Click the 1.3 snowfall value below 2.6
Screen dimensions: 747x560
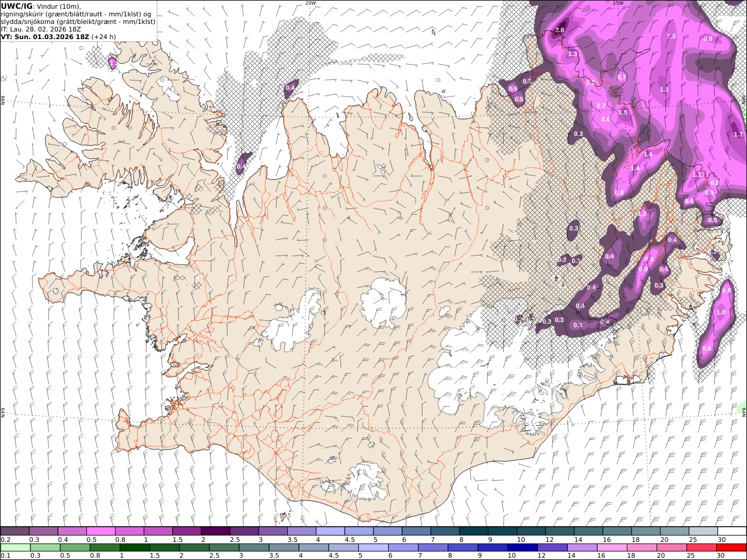coord(573,54)
